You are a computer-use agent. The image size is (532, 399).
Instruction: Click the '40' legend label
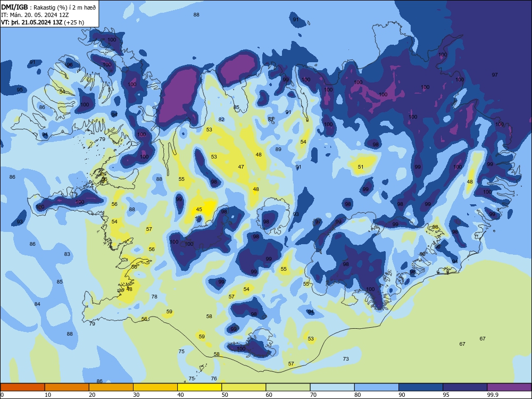click(181, 395)
